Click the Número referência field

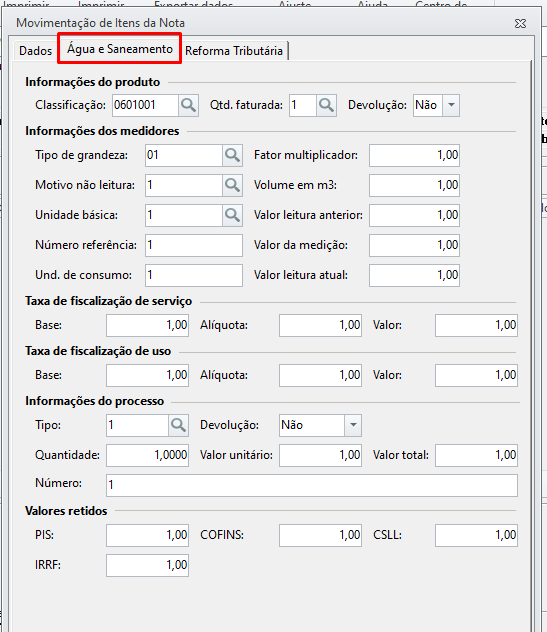click(x=194, y=245)
